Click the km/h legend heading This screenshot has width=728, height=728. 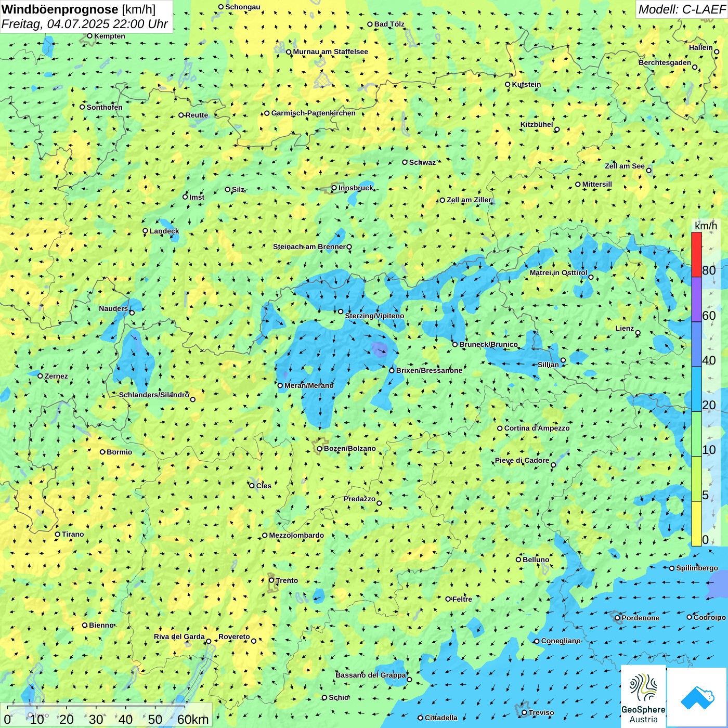click(706, 226)
